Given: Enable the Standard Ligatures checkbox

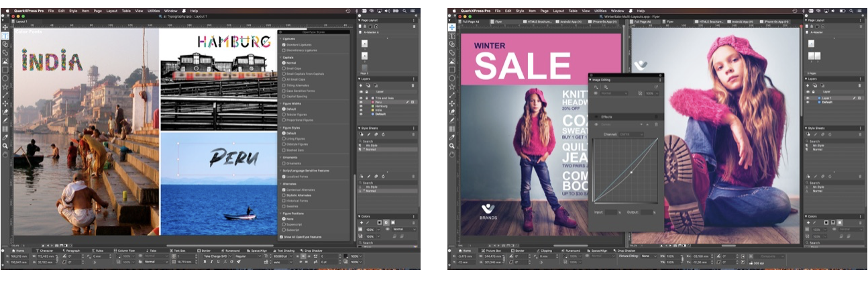Looking at the screenshot, I should [x=284, y=44].
